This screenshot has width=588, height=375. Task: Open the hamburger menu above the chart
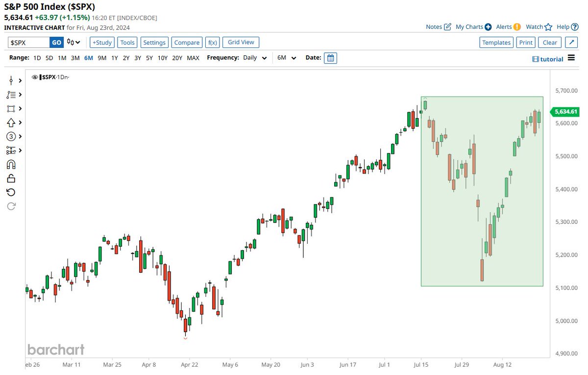(571, 58)
